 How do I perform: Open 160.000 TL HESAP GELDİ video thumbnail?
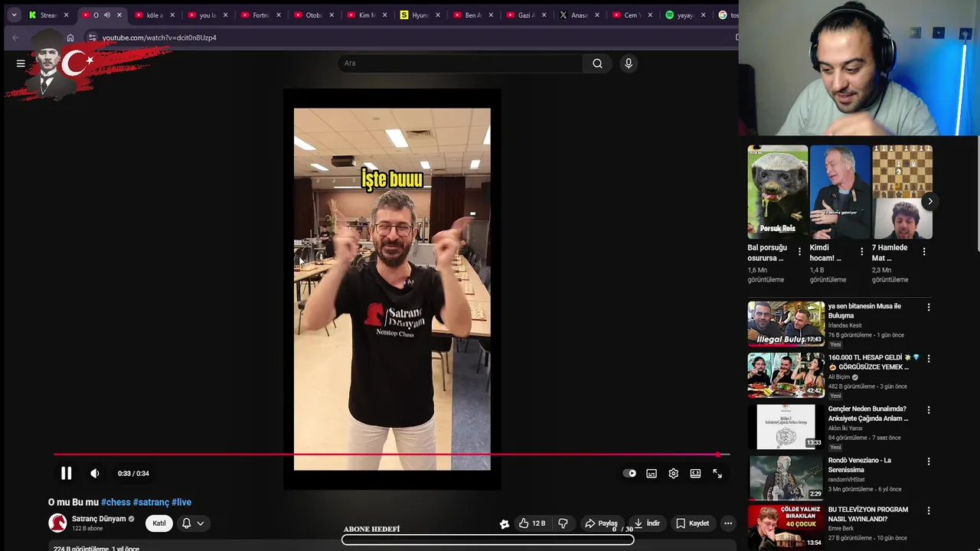[x=786, y=375]
